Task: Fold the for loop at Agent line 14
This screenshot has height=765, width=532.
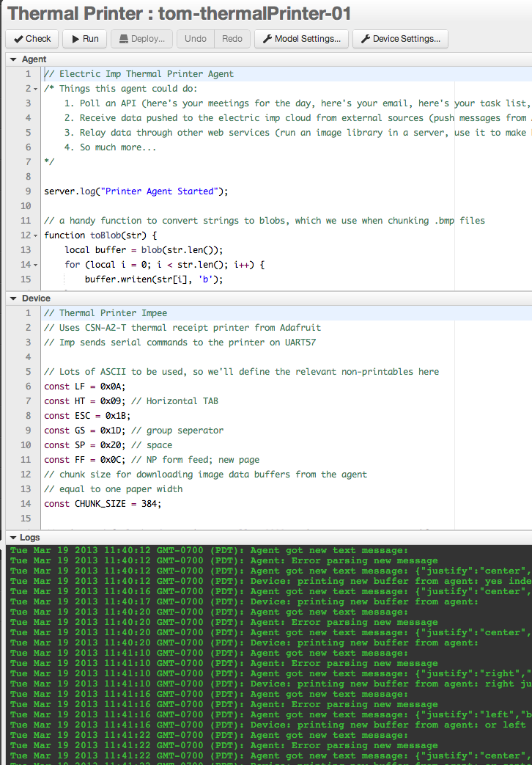Action: [36, 265]
